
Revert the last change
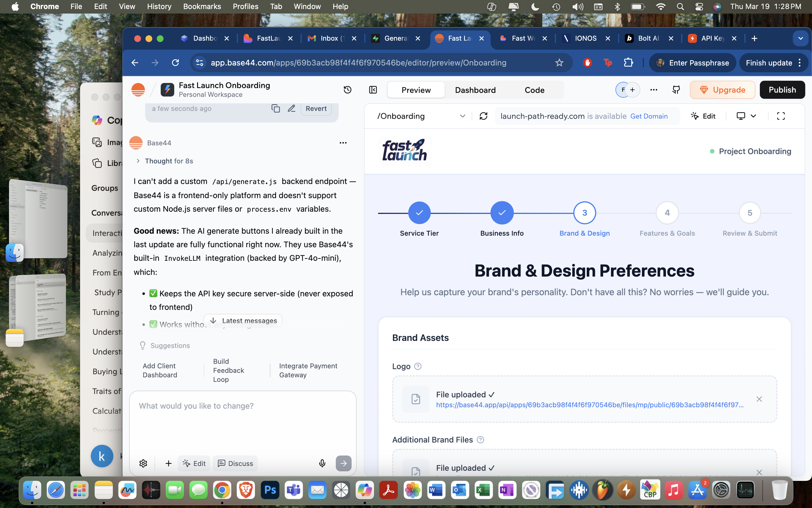click(x=316, y=108)
